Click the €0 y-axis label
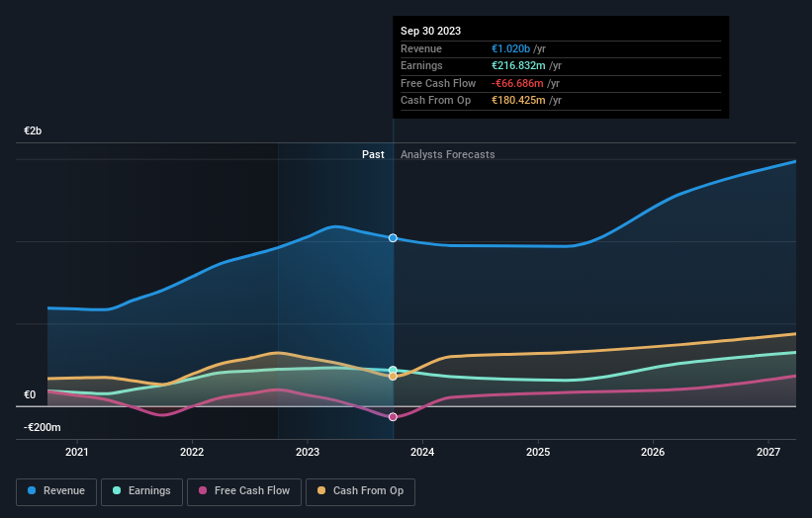Image resolution: width=812 pixels, height=518 pixels. 30,394
